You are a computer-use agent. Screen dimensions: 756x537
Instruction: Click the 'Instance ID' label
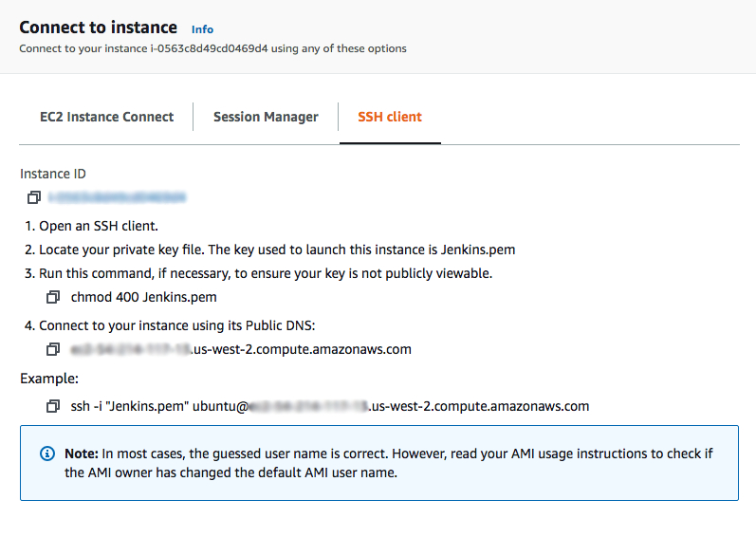[53, 174]
